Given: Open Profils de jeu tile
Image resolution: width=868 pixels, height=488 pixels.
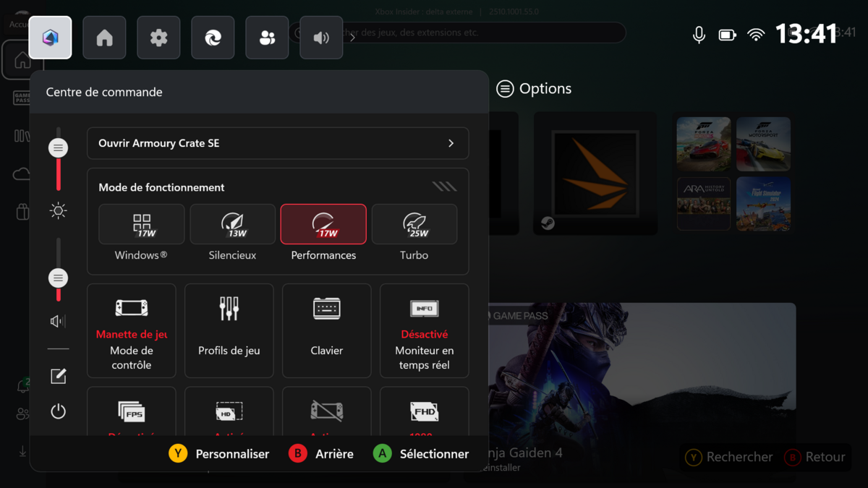Looking at the screenshot, I should tap(229, 330).
